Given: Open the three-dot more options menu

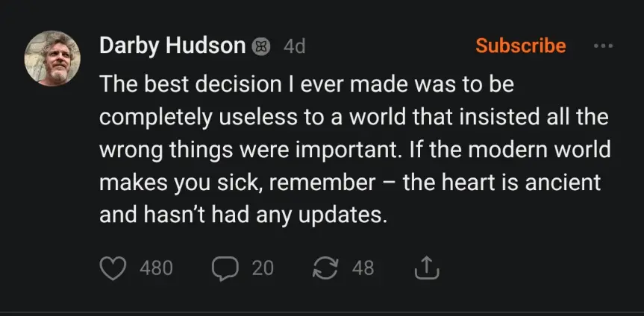Looking at the screenshot, I should click(x=601, y=46).
